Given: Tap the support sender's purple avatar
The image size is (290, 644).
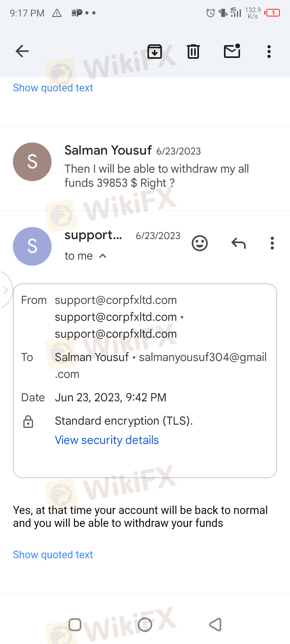Looking at the screenshot, I should pos(32,246).
